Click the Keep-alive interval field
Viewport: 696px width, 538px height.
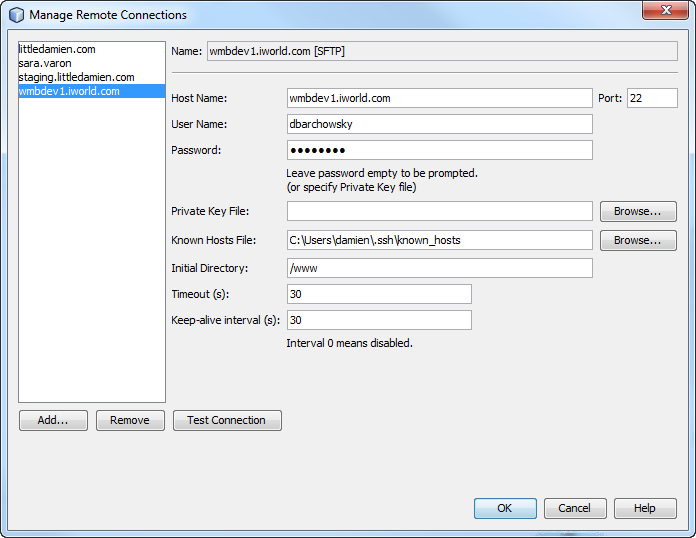(x=378, y=320)
